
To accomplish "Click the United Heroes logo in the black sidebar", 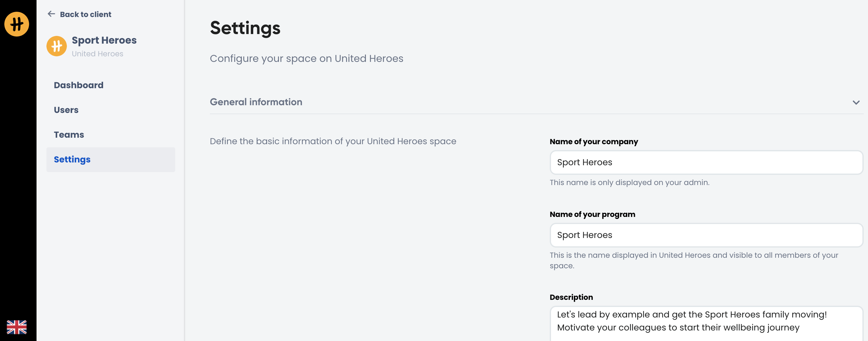I will (16, 24).
